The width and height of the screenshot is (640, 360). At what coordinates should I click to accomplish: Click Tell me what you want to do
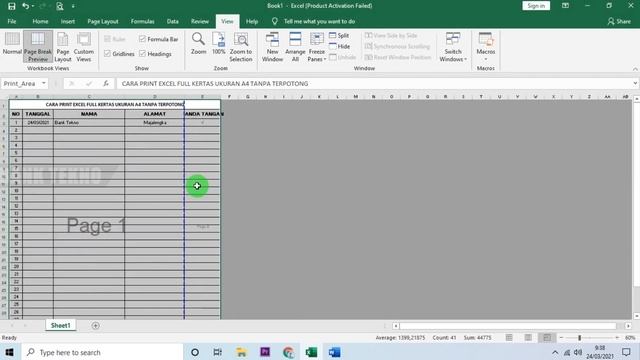[319, 21]
